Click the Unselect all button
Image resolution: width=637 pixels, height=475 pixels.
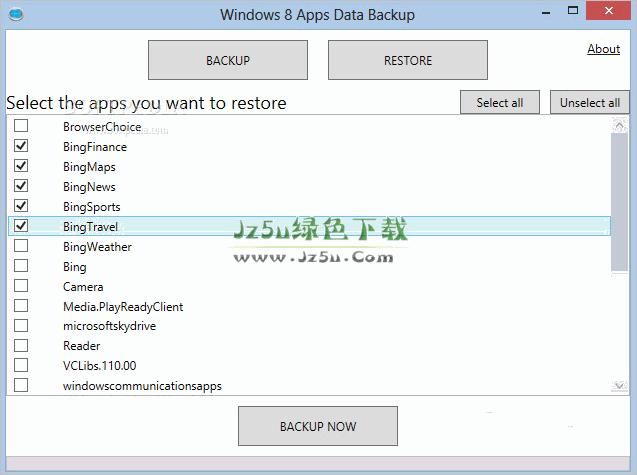click(x=590, y=102)
